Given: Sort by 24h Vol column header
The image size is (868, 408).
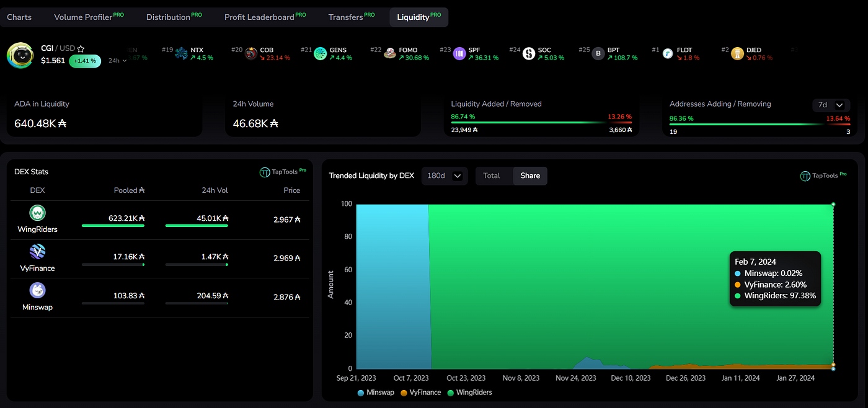Looking at the screenshot, I should [214, 190].
